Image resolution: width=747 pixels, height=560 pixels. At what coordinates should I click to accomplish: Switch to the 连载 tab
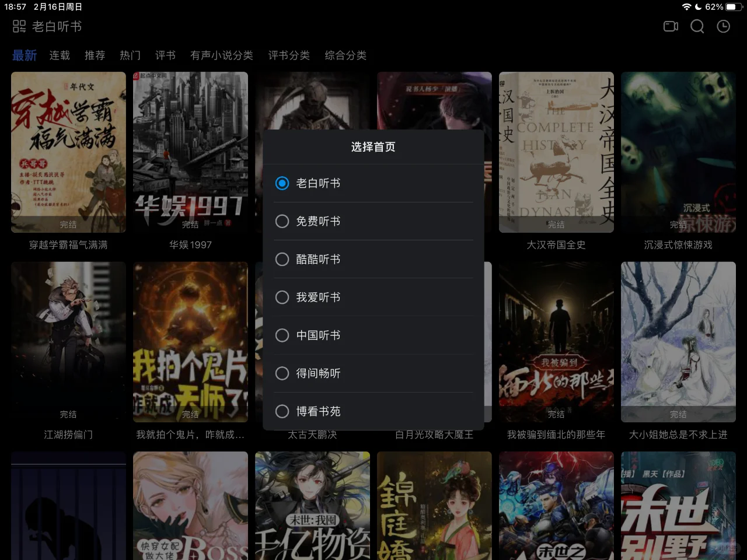(x=59, y=55)
